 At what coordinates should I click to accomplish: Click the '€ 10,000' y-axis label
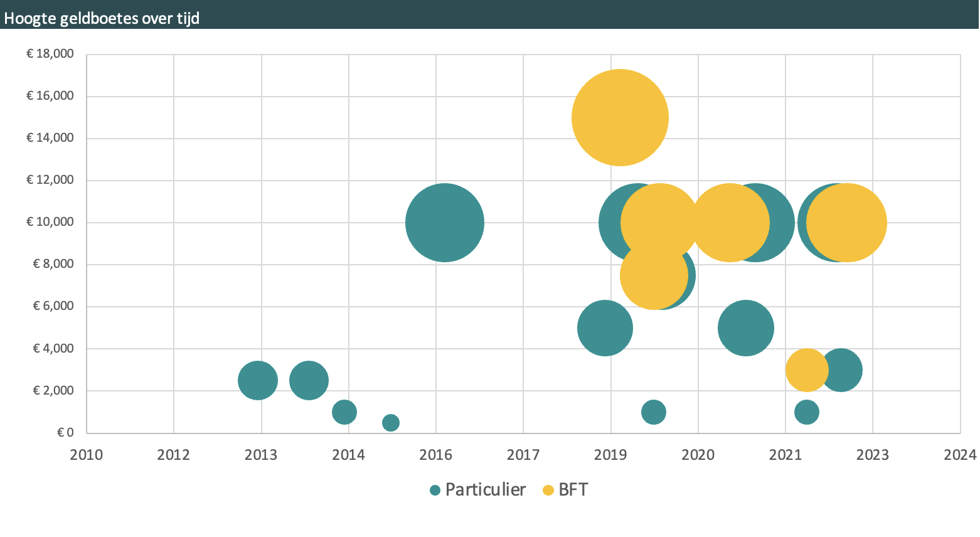[50, 222]
